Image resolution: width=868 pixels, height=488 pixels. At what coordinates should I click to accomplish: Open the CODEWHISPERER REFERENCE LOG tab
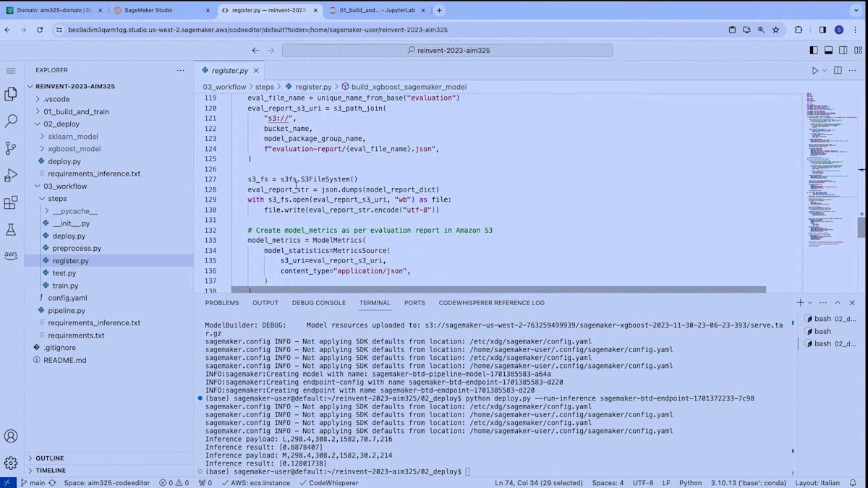492,303
